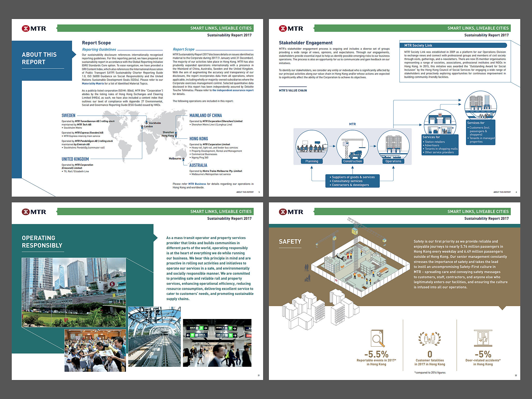Click the ABOUT THIS REPORT blue heading

coord(39,58)
